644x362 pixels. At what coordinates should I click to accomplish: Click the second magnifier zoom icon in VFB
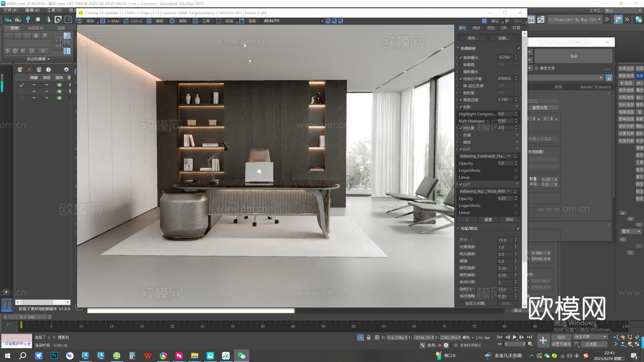click(334, 21)
